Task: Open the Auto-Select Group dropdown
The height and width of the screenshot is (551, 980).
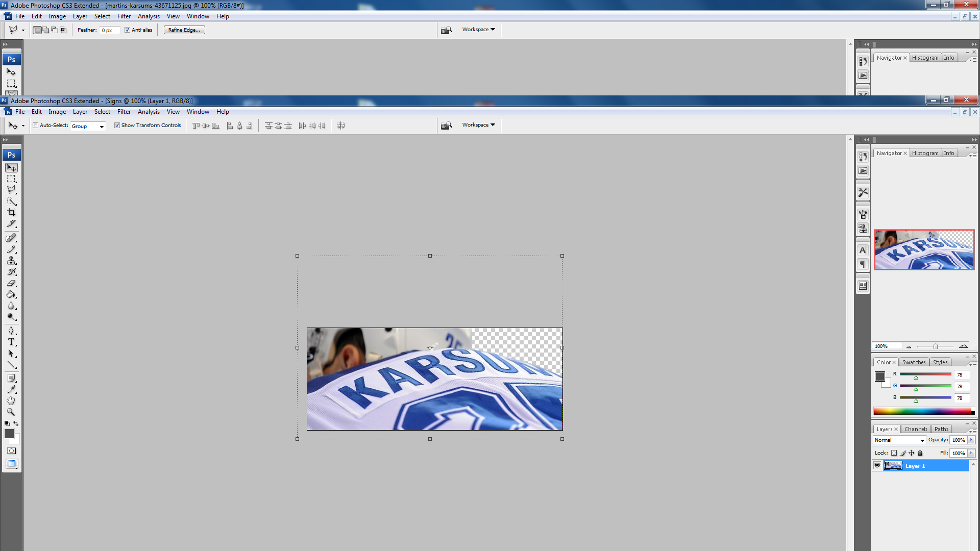Action: click(88, 126)
